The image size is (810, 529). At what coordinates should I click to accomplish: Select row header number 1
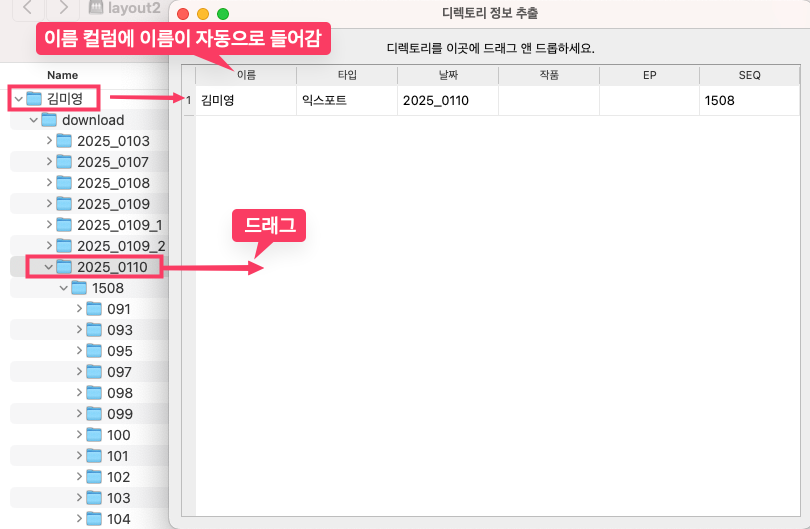coord(189,100)
